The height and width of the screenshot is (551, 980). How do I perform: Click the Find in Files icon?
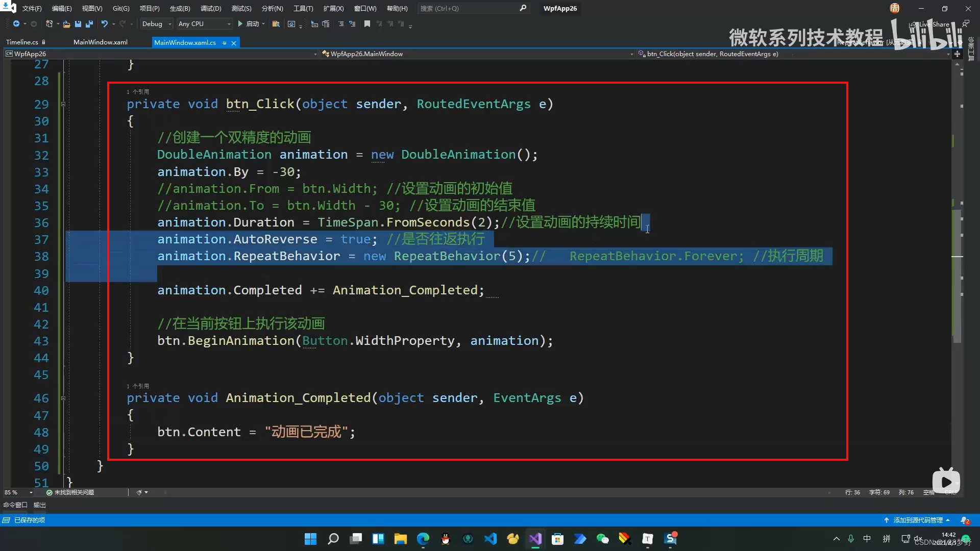276,24
